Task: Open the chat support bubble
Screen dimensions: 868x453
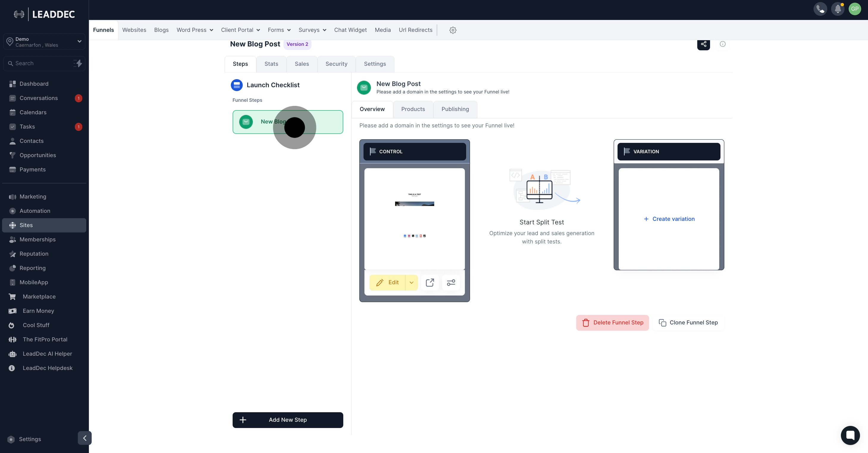Action: point(850,435)
